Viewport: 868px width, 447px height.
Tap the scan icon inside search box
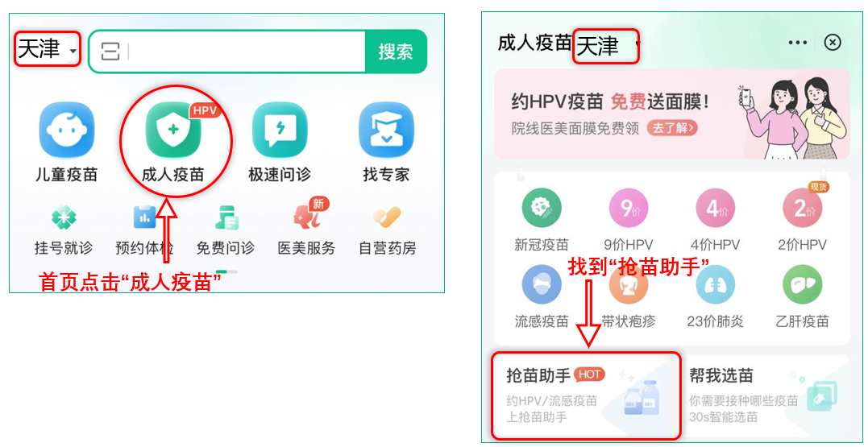pyautogui.click(x=110, y=52)
